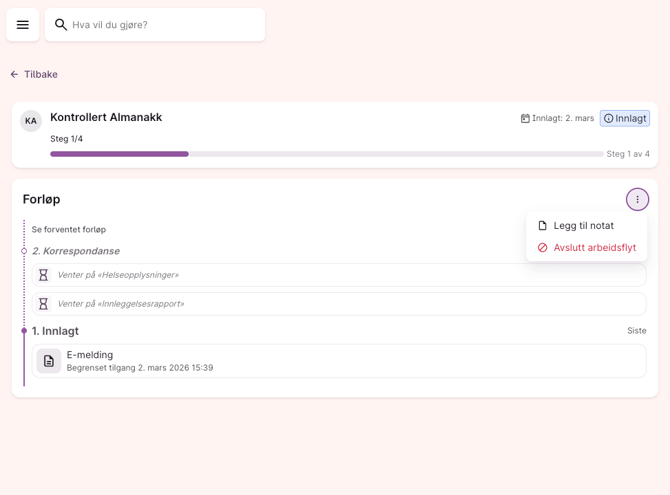Type in the 'Hva vil du gjøre?' search field
The height and width of the screenshot is (495, 670).
160,25
